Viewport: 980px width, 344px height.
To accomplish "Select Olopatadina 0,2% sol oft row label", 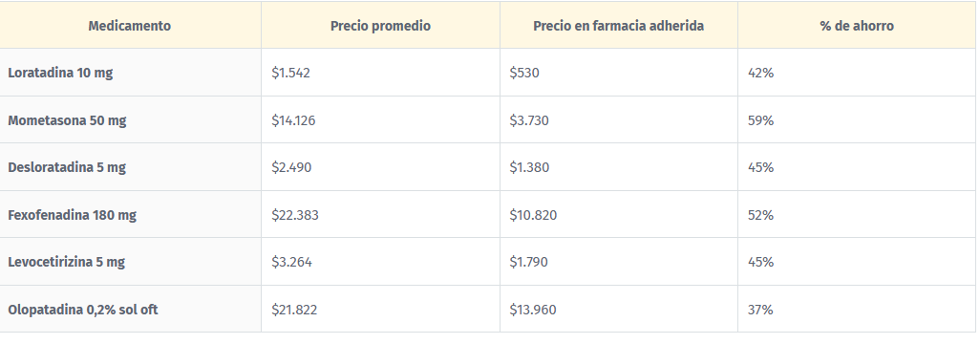I will pos(82,310).
